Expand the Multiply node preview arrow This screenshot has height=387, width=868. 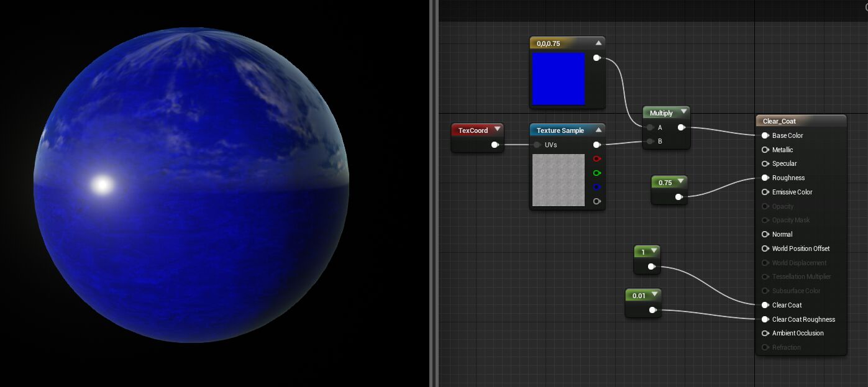(x=683, y=112)
